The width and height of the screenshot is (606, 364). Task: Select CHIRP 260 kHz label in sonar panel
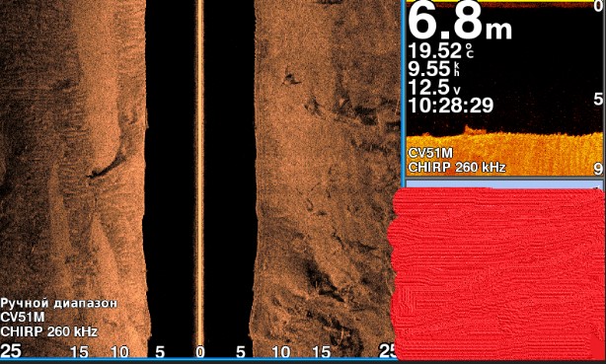click(x=457, y=168)
